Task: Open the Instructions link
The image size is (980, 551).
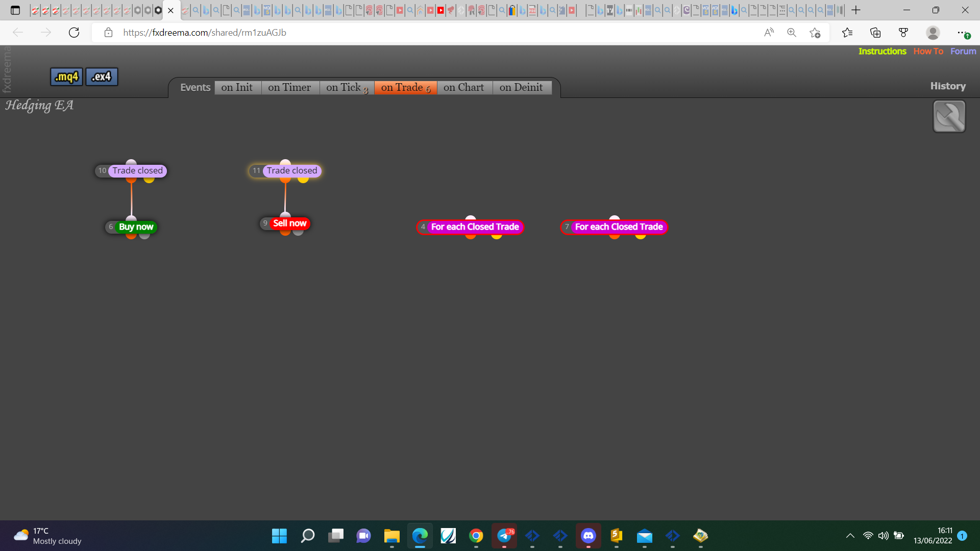Action: (882, 51)
